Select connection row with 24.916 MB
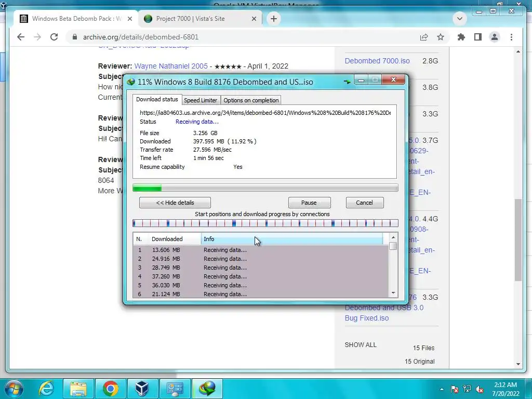532x399 pixels. [x=261, y=259]
